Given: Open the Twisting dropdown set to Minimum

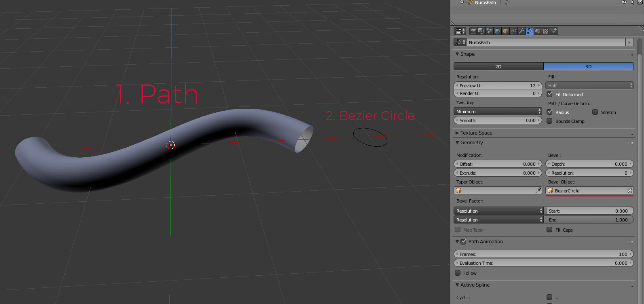Looking at the screenshot, I should 498,112.
